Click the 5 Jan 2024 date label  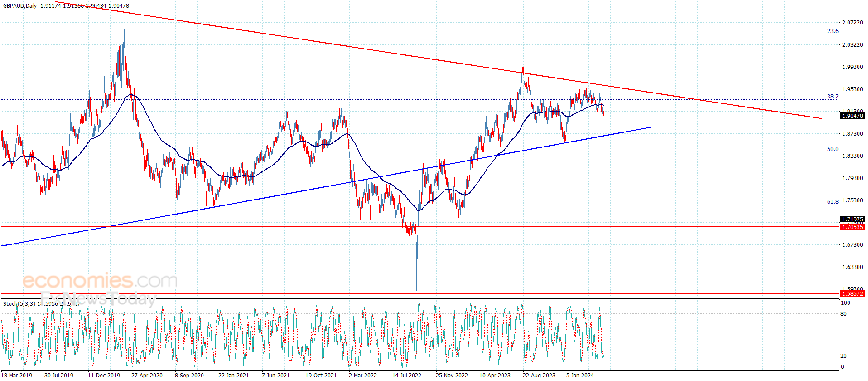tap(580, 375)
